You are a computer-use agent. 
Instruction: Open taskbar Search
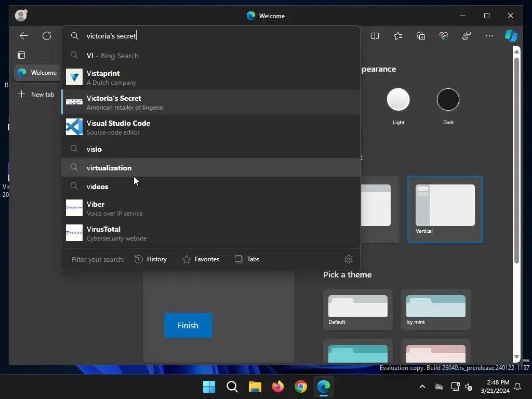232,387
